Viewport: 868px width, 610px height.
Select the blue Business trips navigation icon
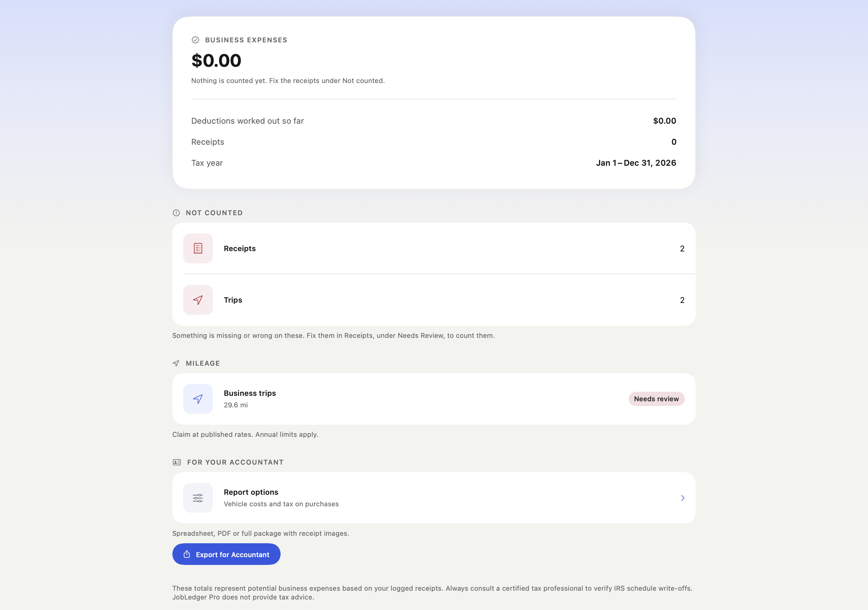click(x=198, y=399)
